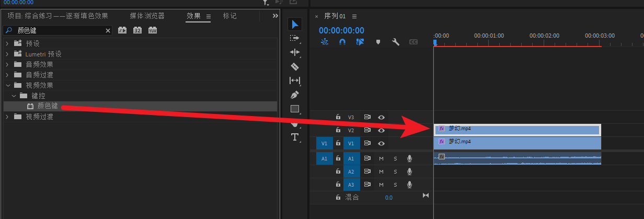Open the 标记 tab

[229, 16]
